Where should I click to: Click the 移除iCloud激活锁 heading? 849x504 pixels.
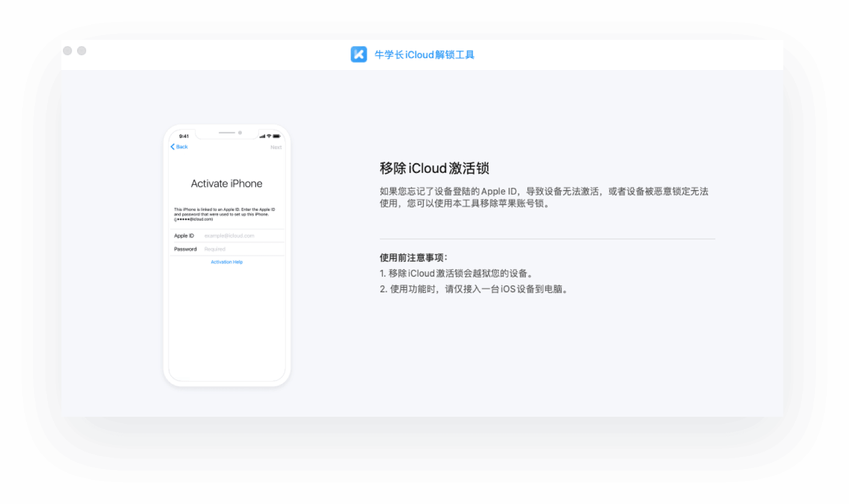434,169
